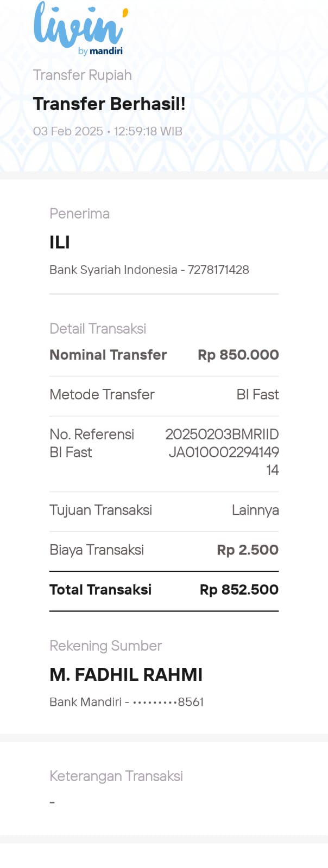This screenshot has height=868, width=328.
Task: Click the Detail Transaksi section title
Action: click(x=98, y=329)
